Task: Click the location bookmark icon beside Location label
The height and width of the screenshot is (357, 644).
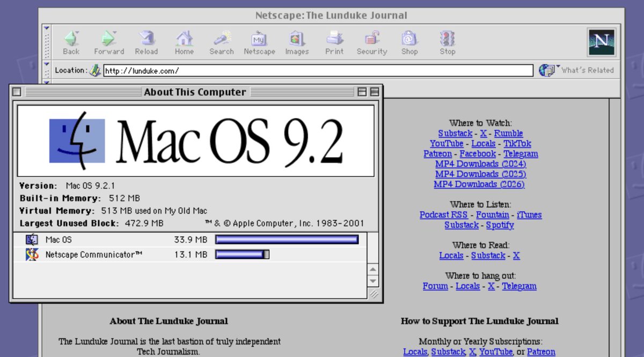Action: [95, 70]
